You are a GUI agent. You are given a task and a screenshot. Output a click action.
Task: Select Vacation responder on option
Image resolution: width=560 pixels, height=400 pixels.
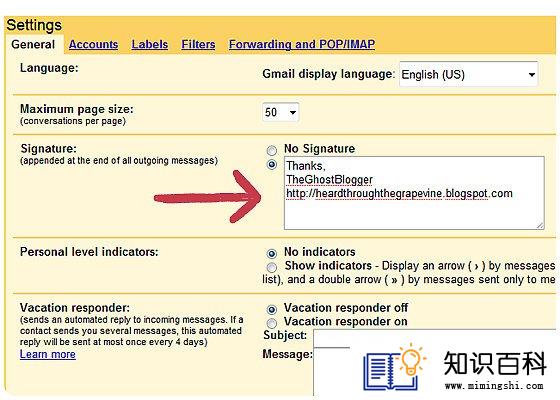[272, 323]
